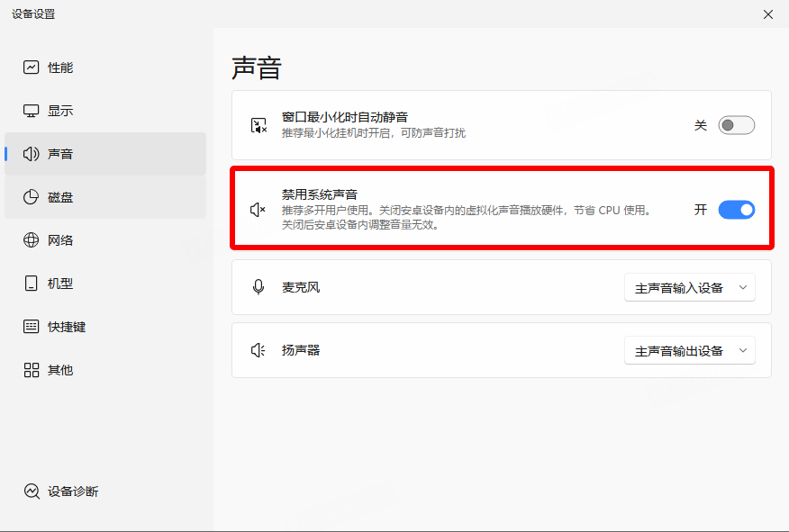The width and height of the screenshot is (789, 532).
Task: Click the grid icon for 其他
Action: (x=32, y=370)
